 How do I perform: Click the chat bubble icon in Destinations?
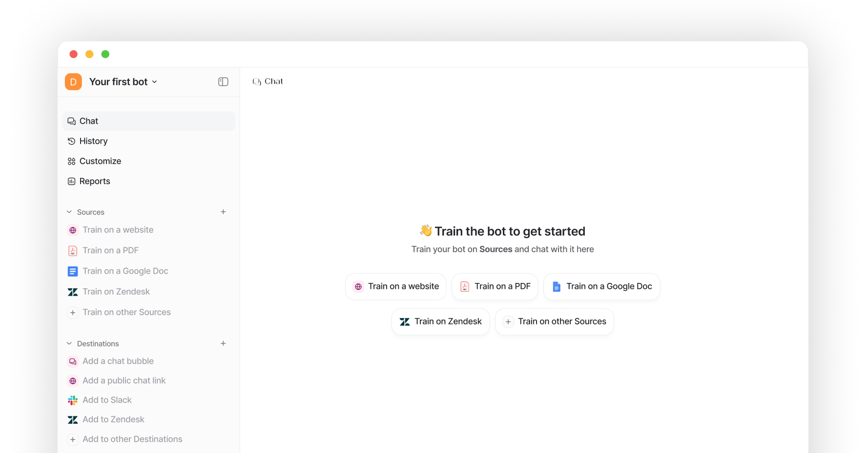pyautogui.click(x=73, y=362)
